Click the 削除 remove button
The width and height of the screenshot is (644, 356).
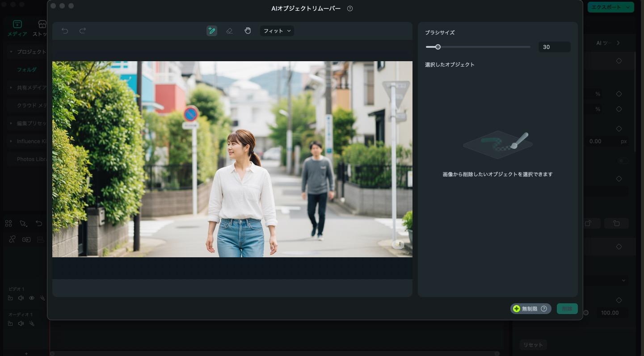(x=567, y=309)
